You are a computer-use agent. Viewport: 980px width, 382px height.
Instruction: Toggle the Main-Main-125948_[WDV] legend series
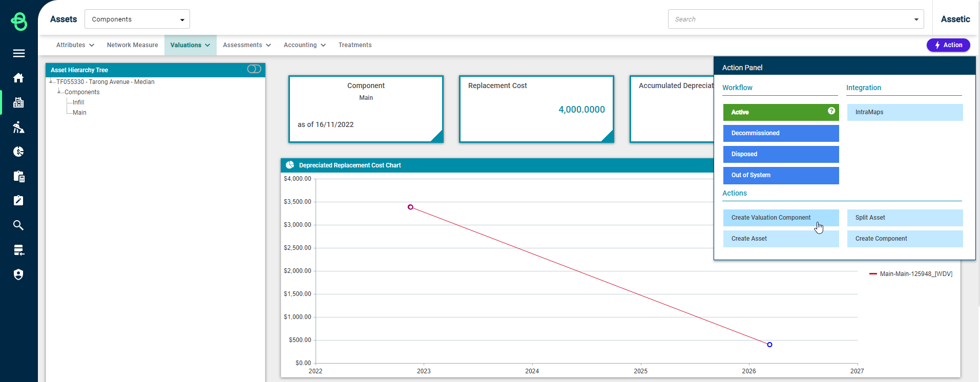(910, 274)
